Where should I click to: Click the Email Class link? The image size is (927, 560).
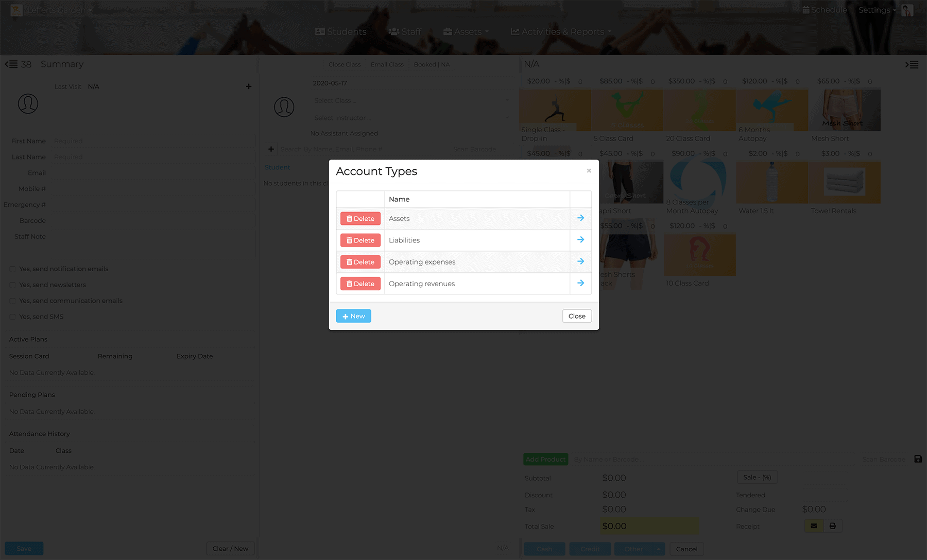387,65
